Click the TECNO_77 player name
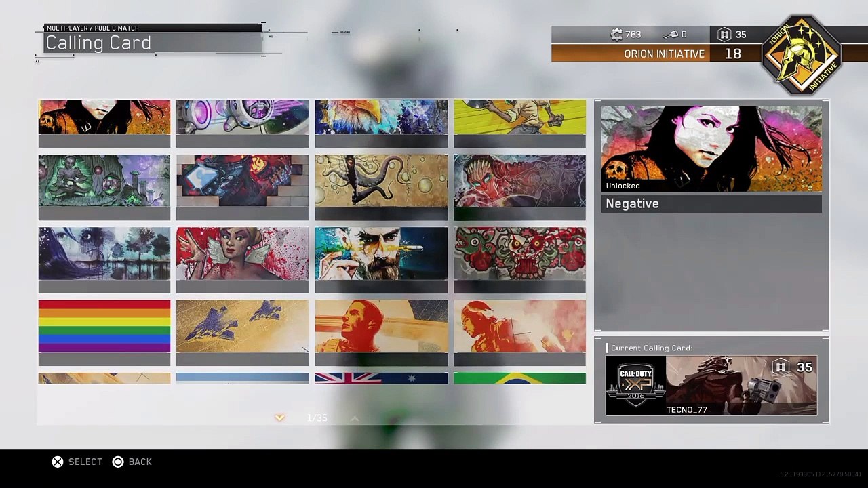 pos(687,410)
